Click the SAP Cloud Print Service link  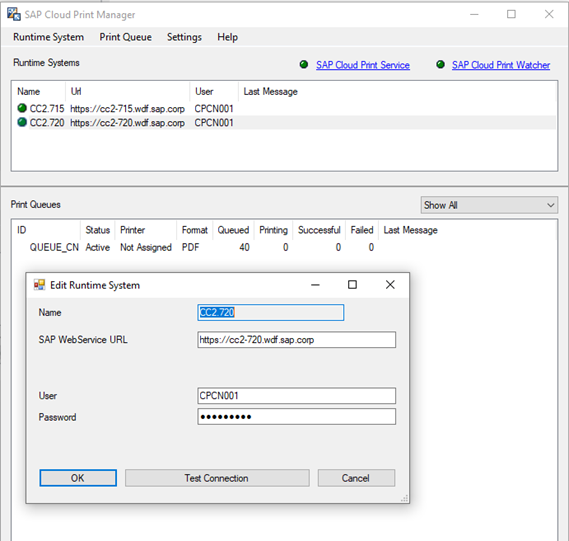(363, 65)
